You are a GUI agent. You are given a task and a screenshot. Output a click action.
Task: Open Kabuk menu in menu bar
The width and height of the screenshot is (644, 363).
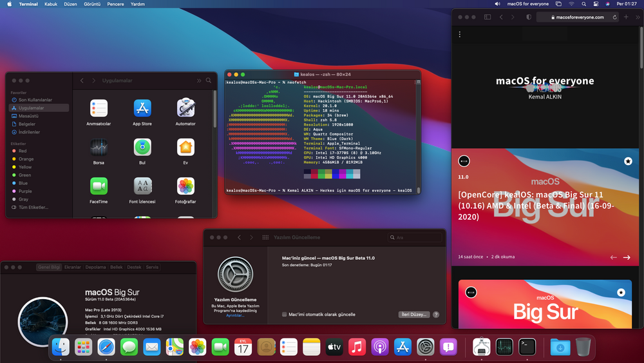tap(51, 4)
